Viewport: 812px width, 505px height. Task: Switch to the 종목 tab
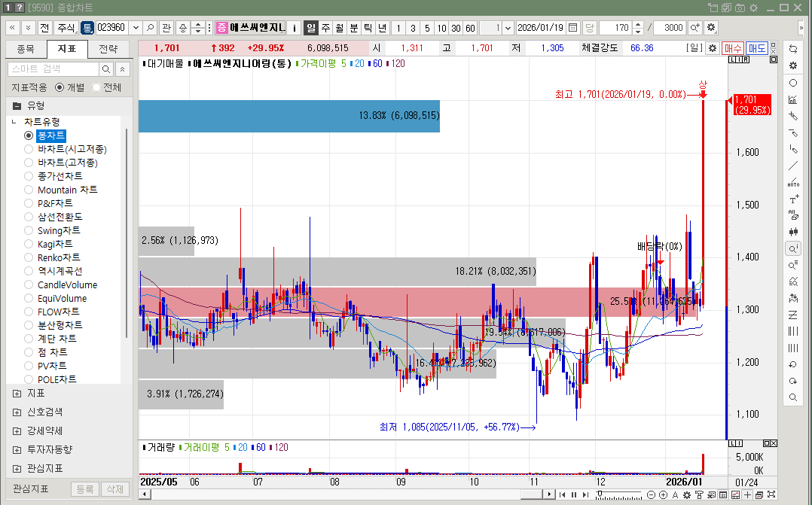(26, 49)
